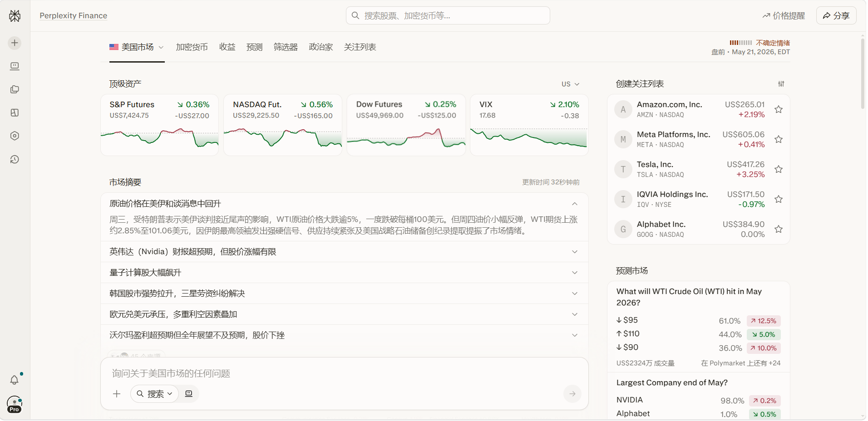868x421 pixels.
Task: Switch to the 预测 tab
Action: (x=254, y=47)
